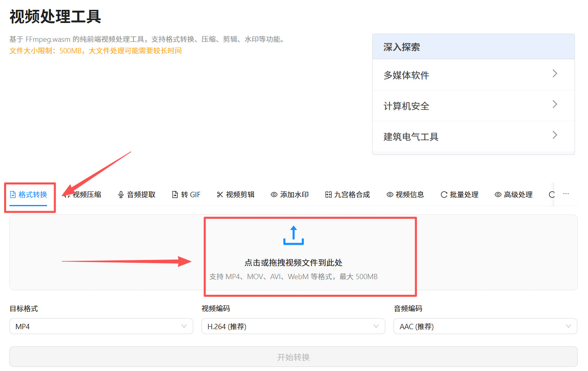This screenshot has width=588, height=371.
Task: Switch to the 格式转换 tab
Action: (x=28, y=194)
